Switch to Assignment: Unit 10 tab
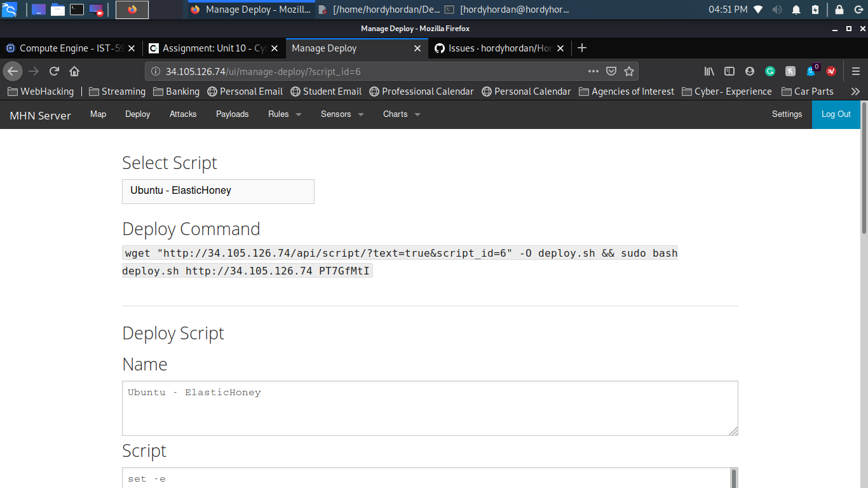The image size is (868, 488). pyautogui.click(x=214, y=48)
